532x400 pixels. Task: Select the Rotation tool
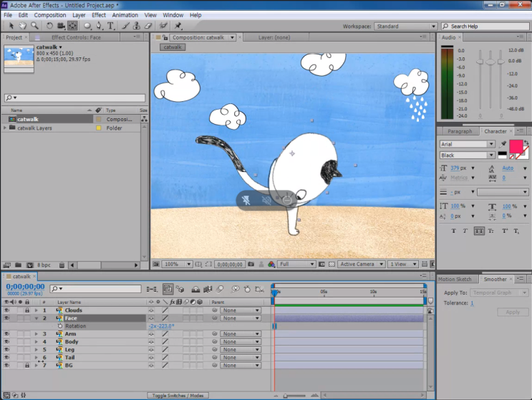pos(50,26)
